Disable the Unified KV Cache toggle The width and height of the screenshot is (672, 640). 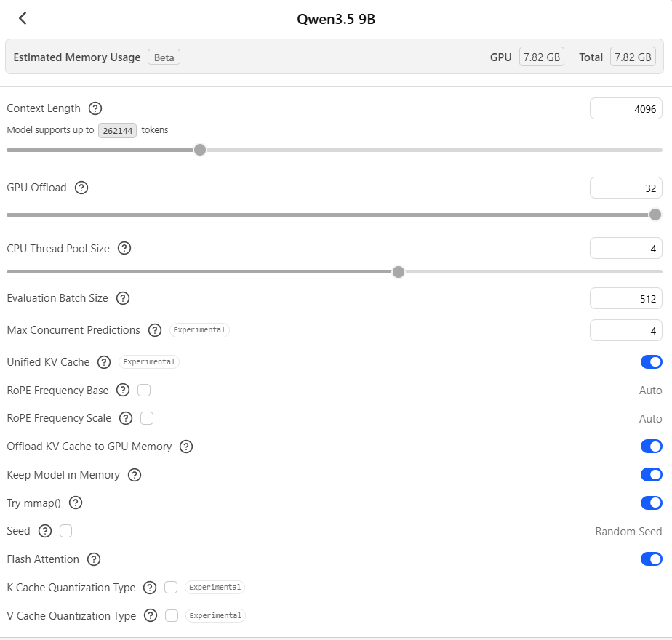click(x=651, y=361)
